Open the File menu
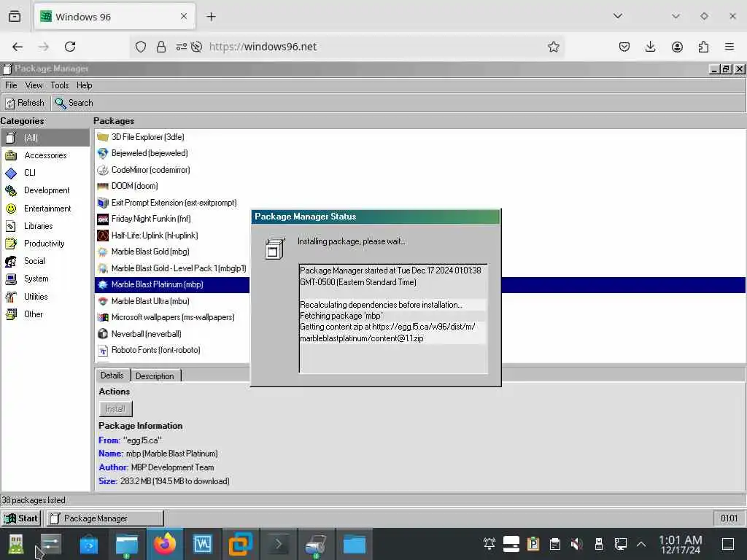 point(11,85)
